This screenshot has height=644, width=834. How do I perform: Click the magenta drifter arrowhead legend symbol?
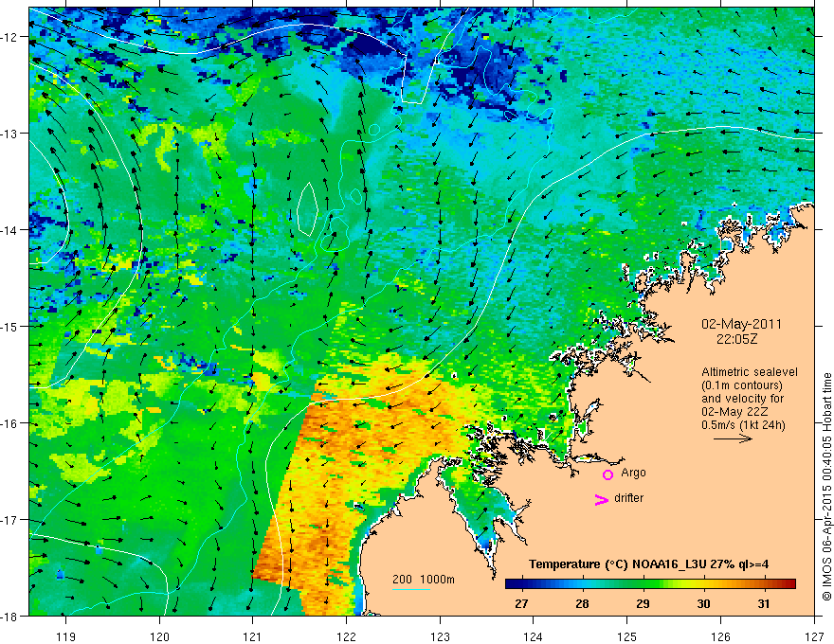coord(602,499)
